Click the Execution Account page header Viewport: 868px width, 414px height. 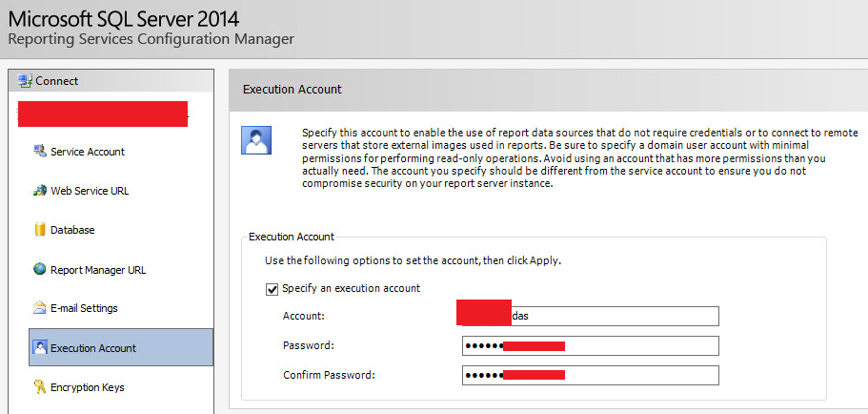[x=293, y=90]
